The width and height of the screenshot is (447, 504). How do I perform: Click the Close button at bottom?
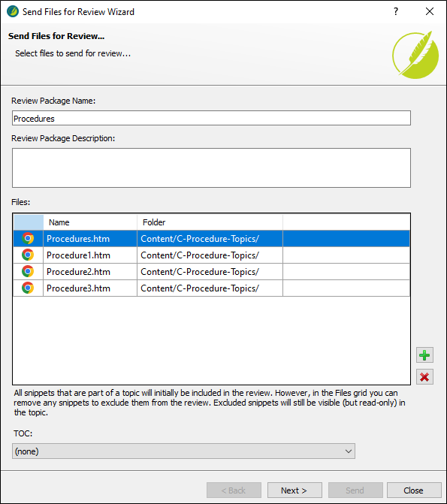point(414,490)
